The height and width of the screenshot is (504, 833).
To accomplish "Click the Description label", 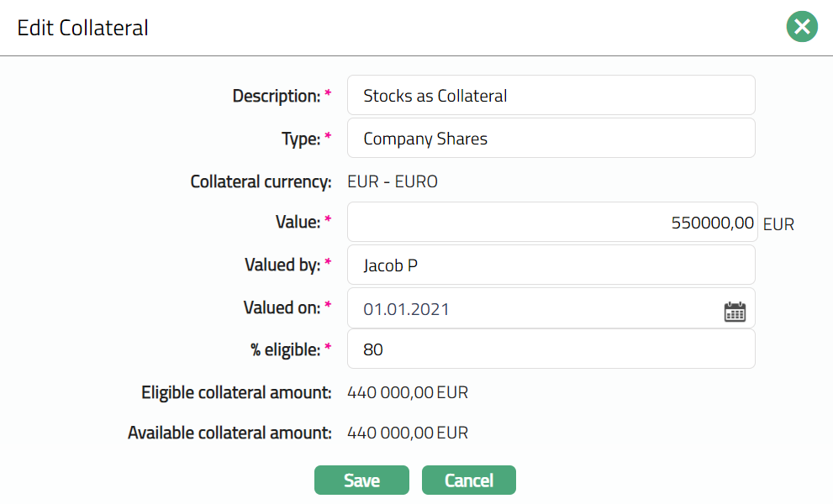I will click(x=277, y=97).
